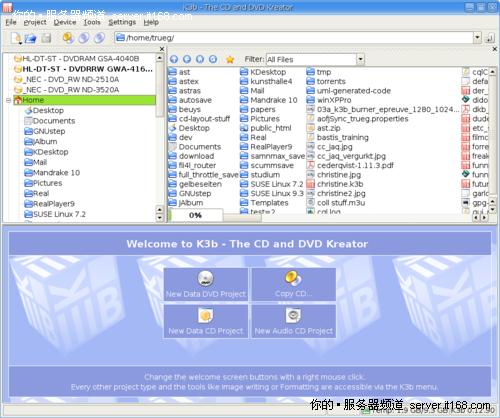500x418 pixels.
Task: Go back using first navigation arrow
Action: [174, 59]
